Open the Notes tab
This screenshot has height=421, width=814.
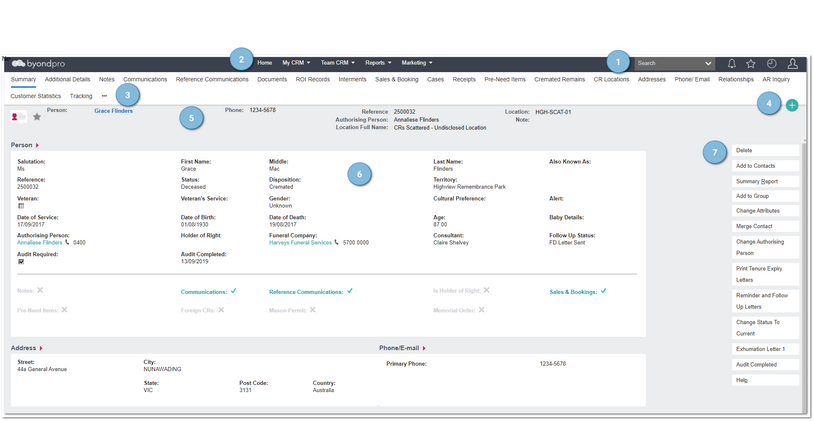[x=106, y=79]
